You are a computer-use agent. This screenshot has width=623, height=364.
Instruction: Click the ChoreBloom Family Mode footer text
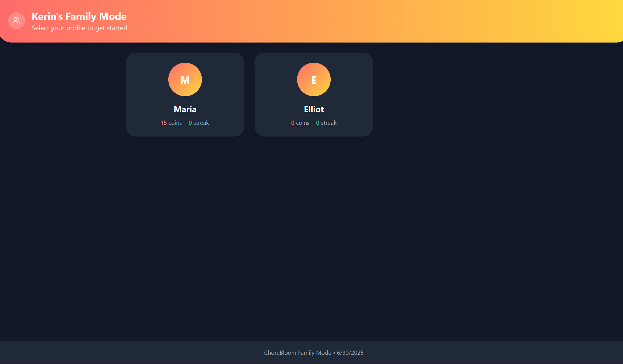coord(297,353)
